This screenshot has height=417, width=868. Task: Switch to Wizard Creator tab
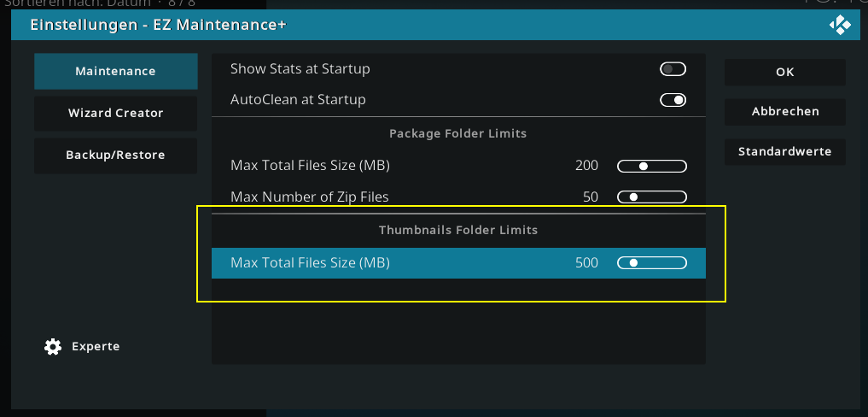point(116,114)
